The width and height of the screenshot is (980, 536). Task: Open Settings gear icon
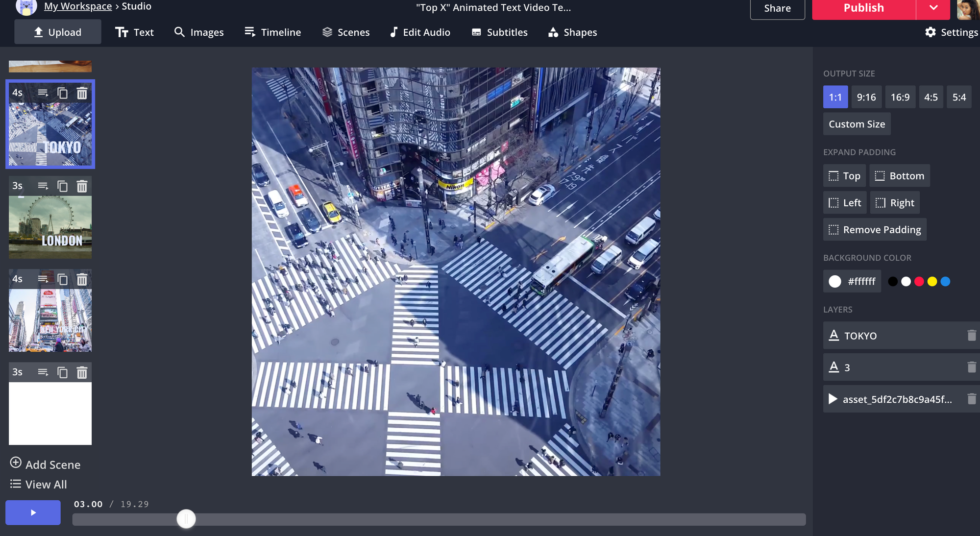tap(930, 32)
